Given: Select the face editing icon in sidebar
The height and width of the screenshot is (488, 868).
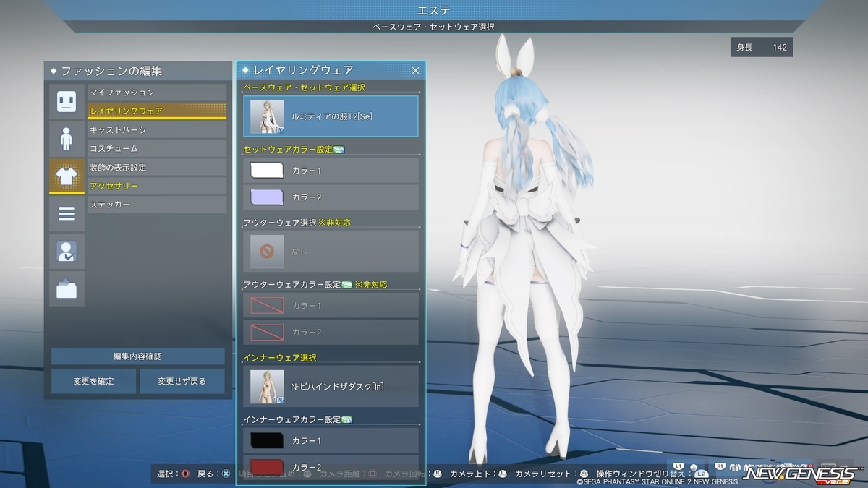Looking at the screenshot, I should (67, 101).
